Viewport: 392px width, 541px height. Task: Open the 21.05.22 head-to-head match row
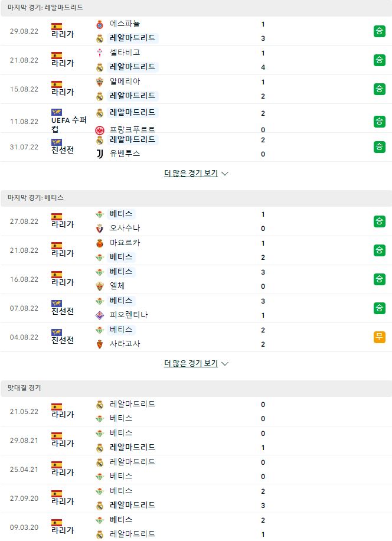[196, 412]
